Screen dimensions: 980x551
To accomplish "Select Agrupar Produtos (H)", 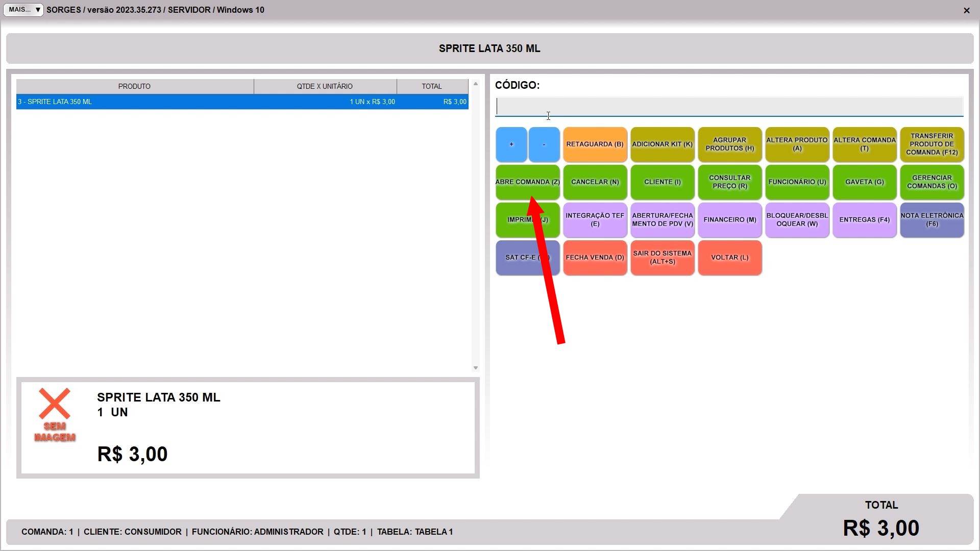I will point(730,144).
